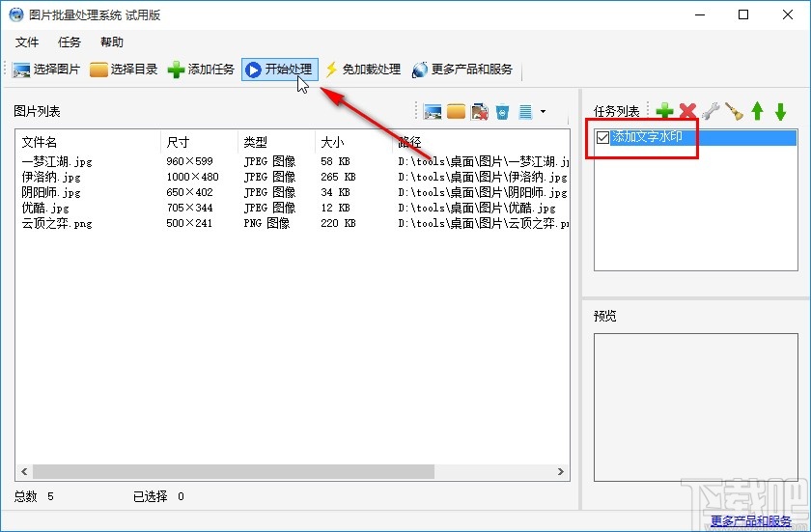Click the 添加任务 toolbar button

point(201,70)
